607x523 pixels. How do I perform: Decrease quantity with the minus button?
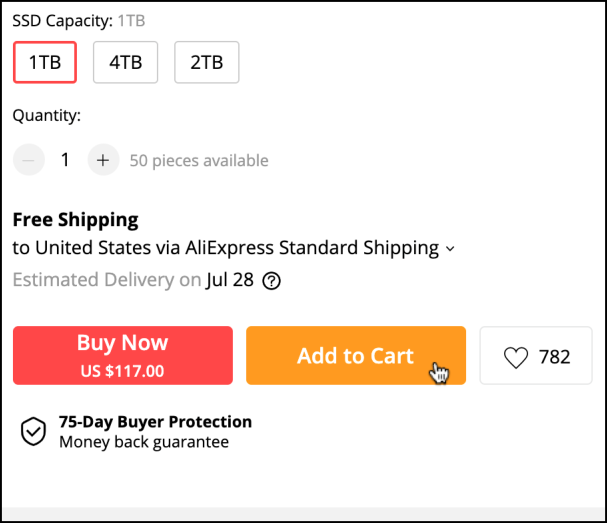[29, 160]
